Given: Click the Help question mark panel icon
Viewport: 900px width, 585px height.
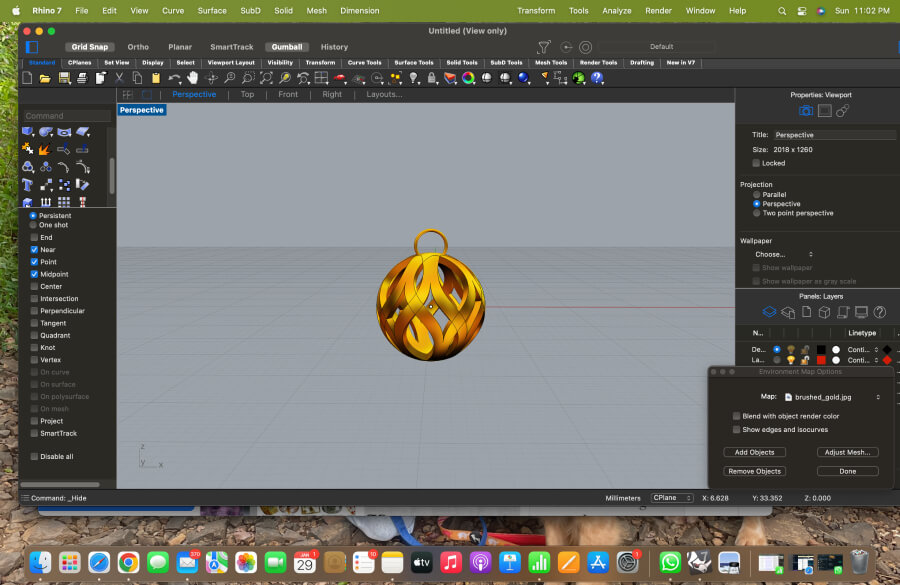Looking at the screenshot, I should pyautogui.click(x=880, y=312).
